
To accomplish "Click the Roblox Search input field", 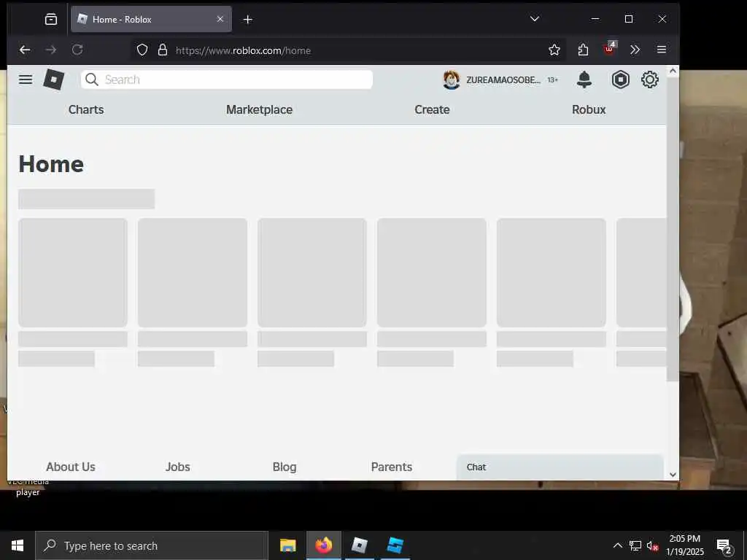I will 227,79.
